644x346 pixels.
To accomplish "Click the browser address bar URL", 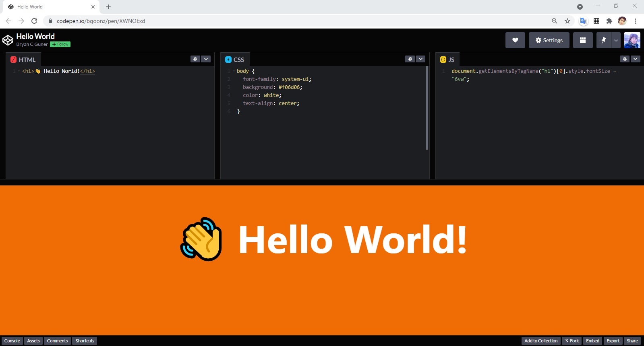I will click(101, 21).
